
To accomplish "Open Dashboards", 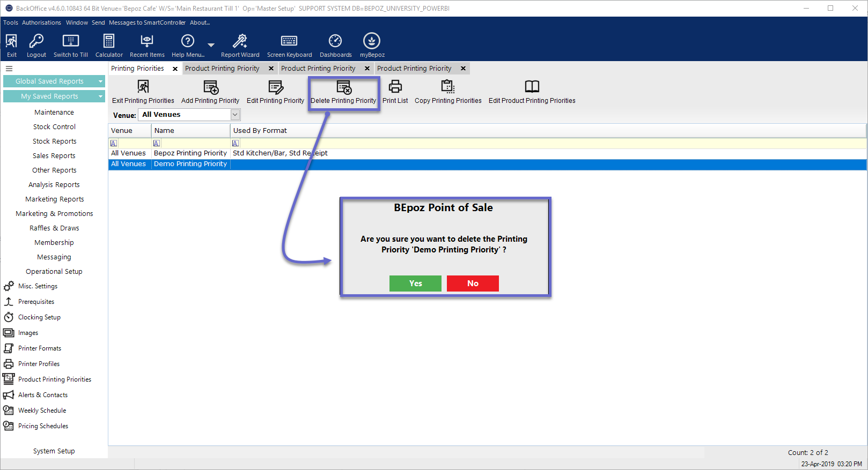I will pos(335,46).
